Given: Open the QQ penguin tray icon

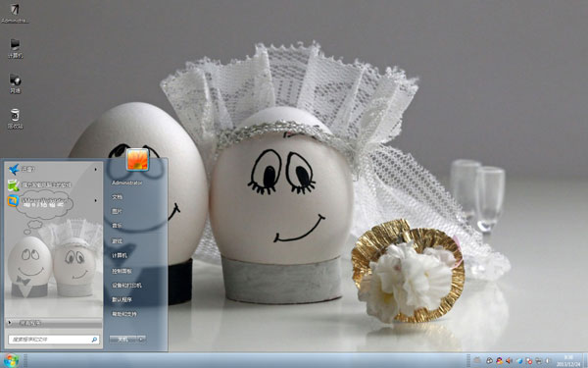Looking at the screenshot, I should (x=500, y=361).
